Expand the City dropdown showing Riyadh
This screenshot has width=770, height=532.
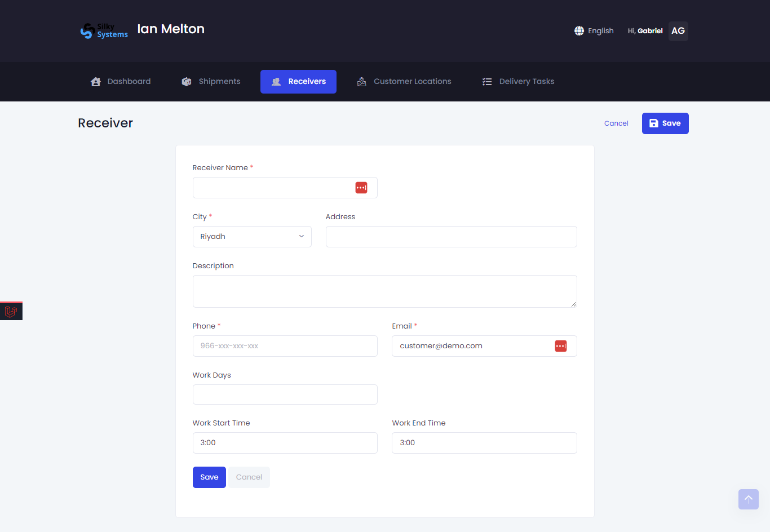coord(252,236)
